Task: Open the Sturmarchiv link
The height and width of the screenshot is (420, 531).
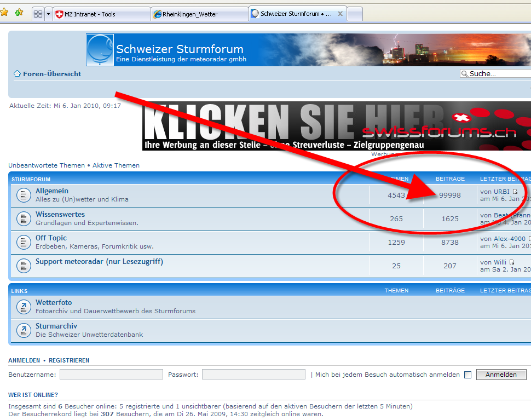Action: [x=56, y=326]
